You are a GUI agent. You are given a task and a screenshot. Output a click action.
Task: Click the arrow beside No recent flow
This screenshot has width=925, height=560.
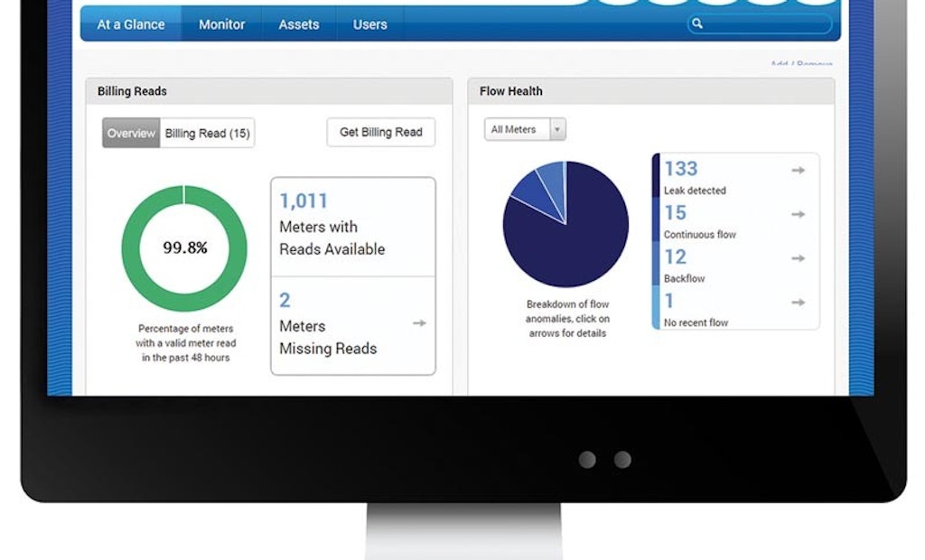click(x=797, y=302)
